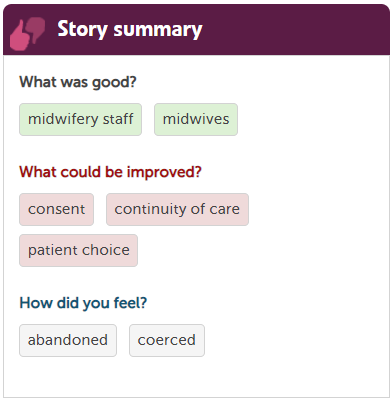The image size is (391, 400).
Task: Click the dark thumbs-down icon
Action: (x=36, y=30)
